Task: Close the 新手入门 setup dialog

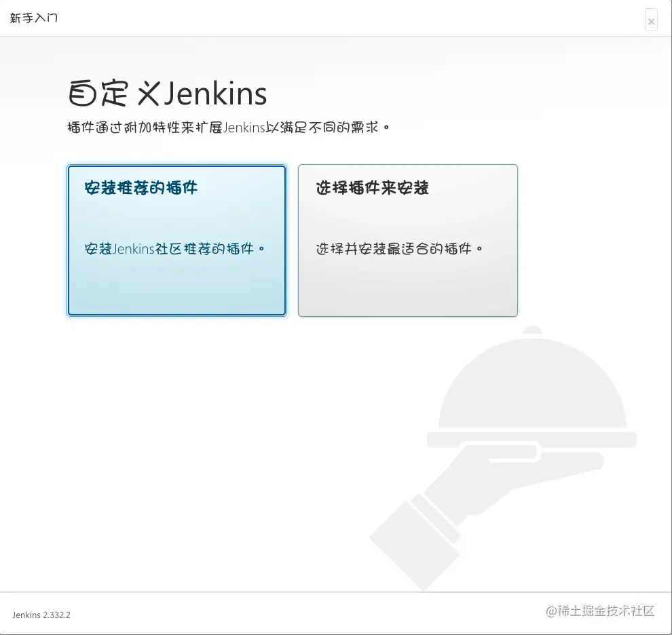Action: coord(651,21)
